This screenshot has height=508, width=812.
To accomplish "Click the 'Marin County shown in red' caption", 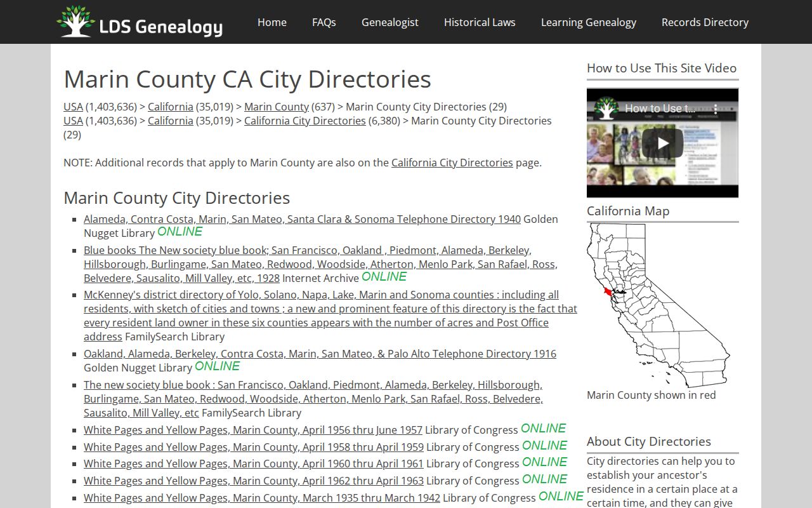I will coord(651,395).
